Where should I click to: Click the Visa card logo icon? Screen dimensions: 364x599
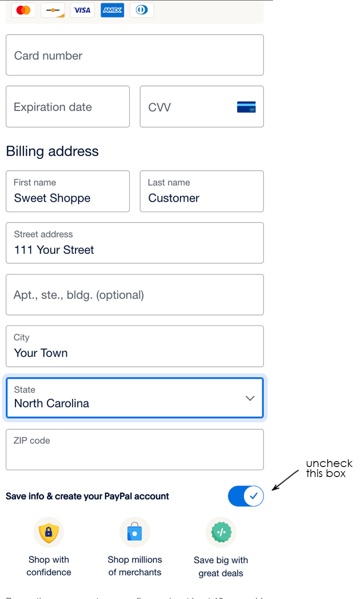point(82,10)
